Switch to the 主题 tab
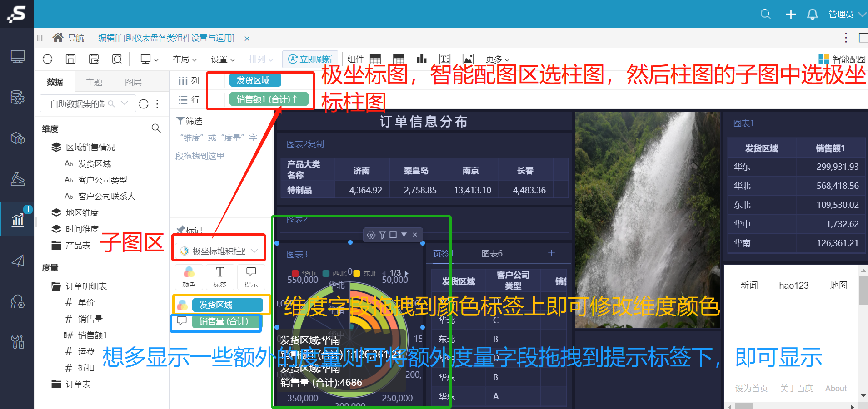868x409 pixels. 94,82
